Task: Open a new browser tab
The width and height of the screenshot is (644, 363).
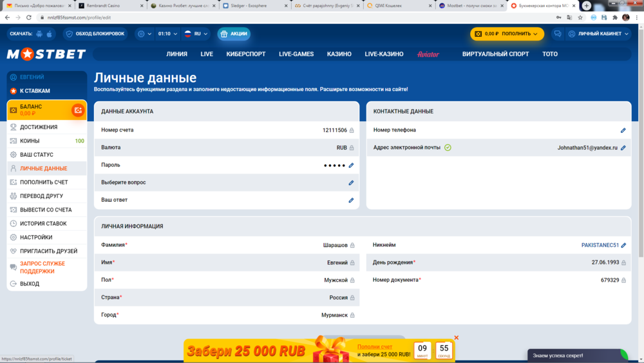Action: 587,6
